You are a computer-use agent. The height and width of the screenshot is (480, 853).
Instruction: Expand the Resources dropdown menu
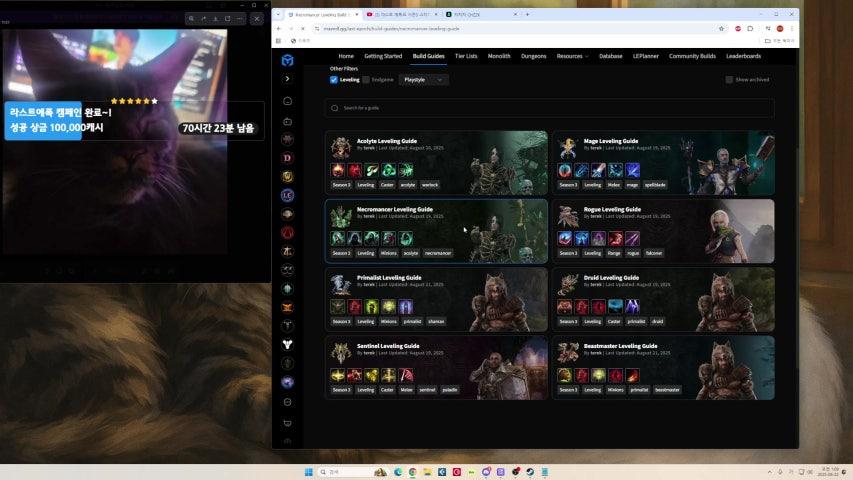point(572,56)
